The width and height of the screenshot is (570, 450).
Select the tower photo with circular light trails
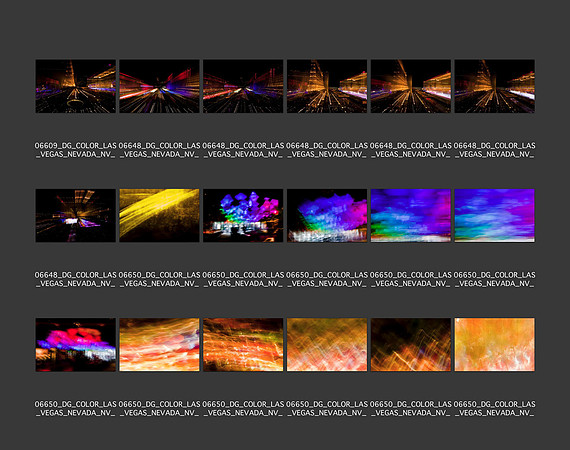coord(76,86)
